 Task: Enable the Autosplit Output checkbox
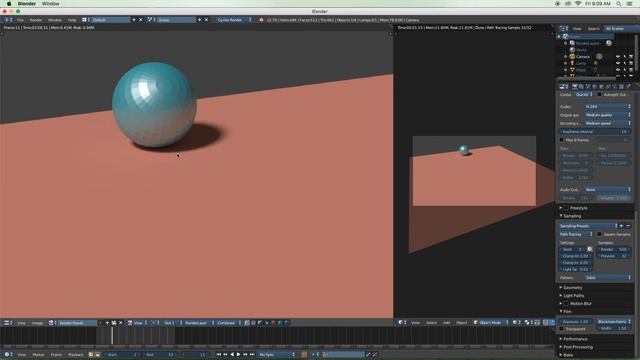tap(600, 95)
